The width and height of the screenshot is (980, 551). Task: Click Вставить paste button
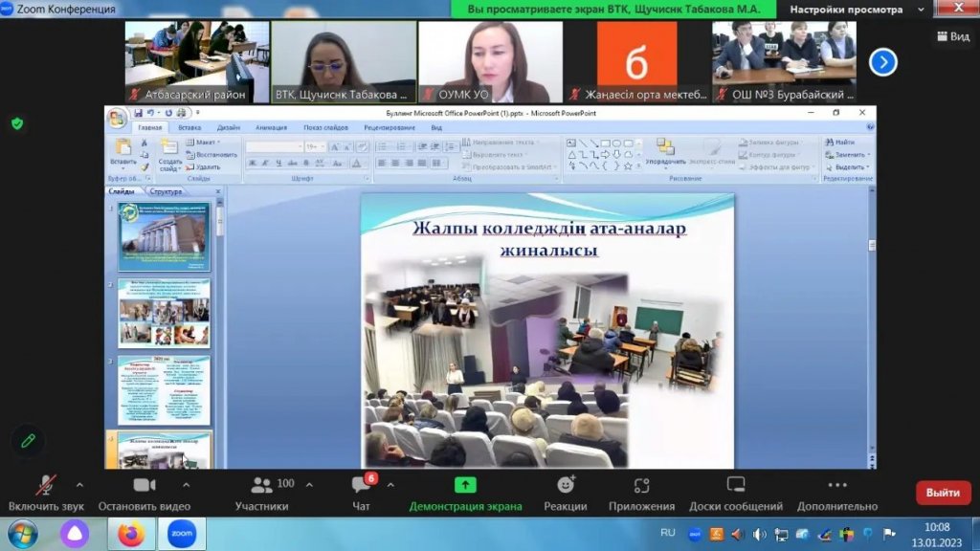click(x=122, y=154)
